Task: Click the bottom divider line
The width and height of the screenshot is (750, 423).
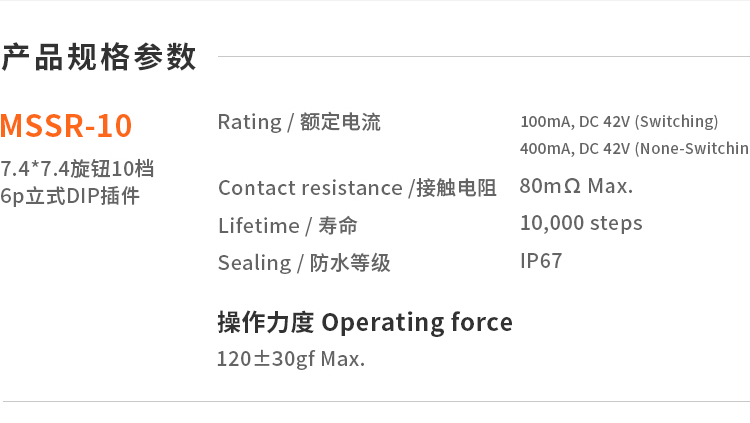Action: tap(375, 401)
